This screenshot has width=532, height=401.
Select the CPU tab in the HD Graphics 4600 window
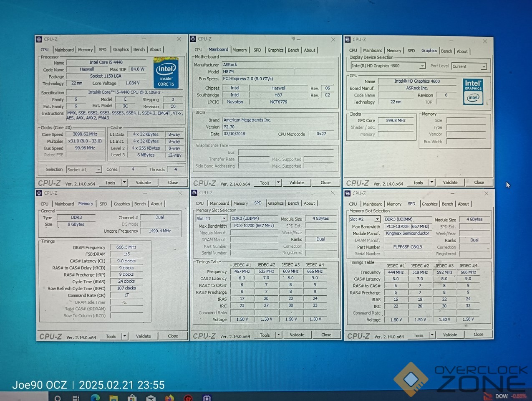[353, 51]
